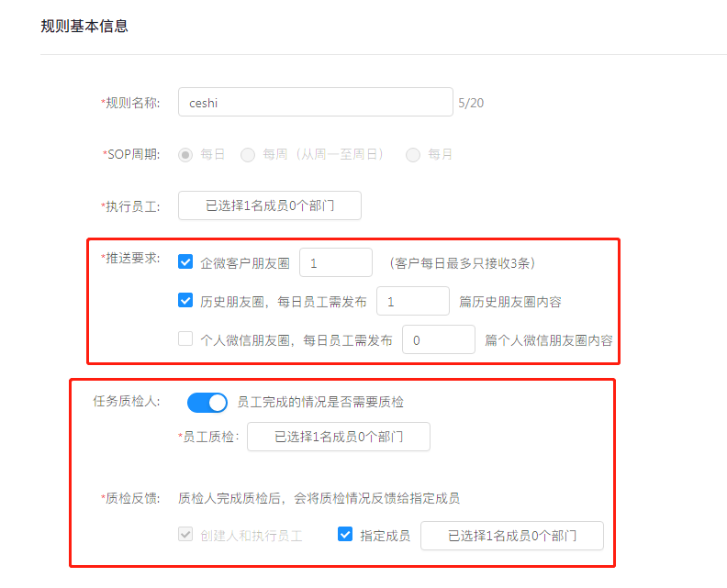Viewport: 727px width, 588px height.
Task: Select the 每日 radio button
Action: click(185, 155)
